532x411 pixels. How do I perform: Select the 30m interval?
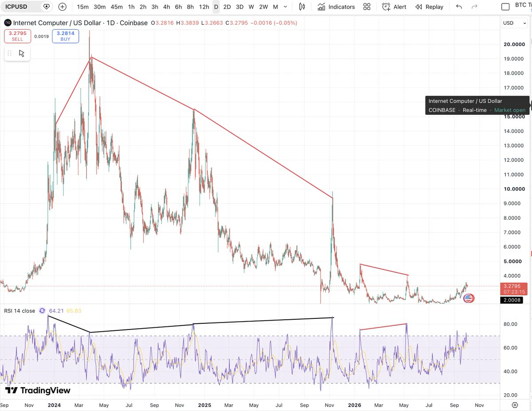pos(100,7)
